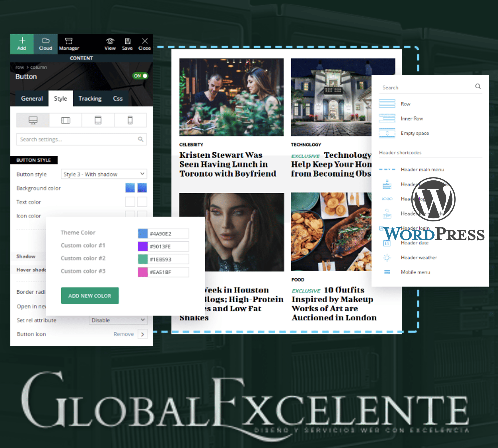Viewport: 498px width, 448px height.
Task: Add the Header weather shortcode icon
Action: (387, 258)
